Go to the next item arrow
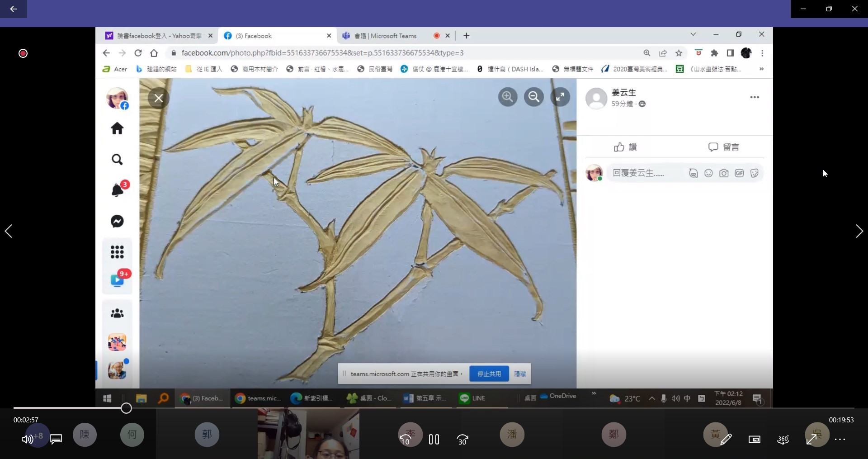 [859, 231]
